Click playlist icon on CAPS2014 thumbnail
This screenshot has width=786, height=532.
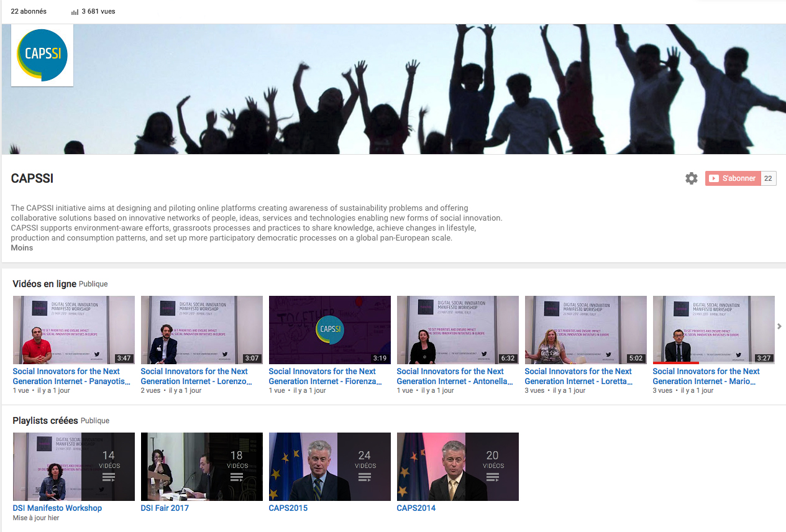click(x=492, y=477)
